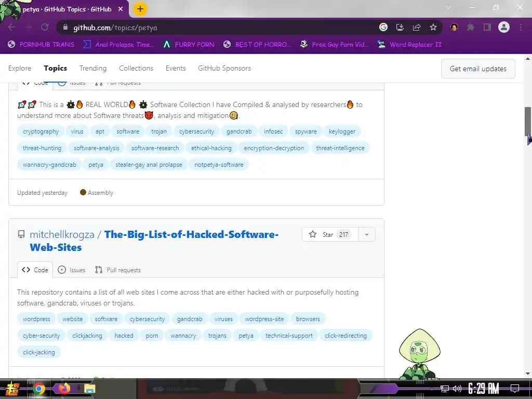Click the wordpress topic tag
532x399 pixels.
(x=36, y=320)
